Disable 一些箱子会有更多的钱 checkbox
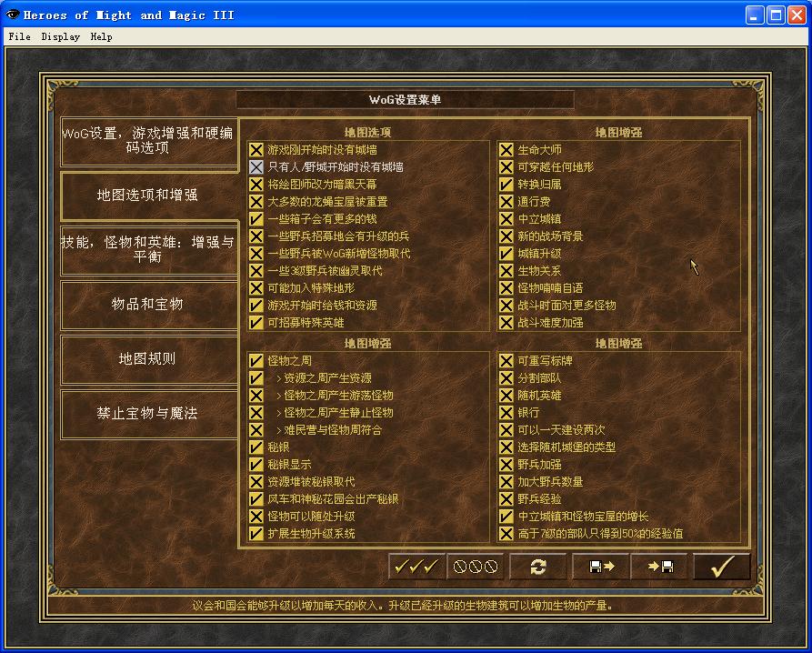The height and width of the screenshot is (653, 812). pyautogui.click(x=256, y=219)
